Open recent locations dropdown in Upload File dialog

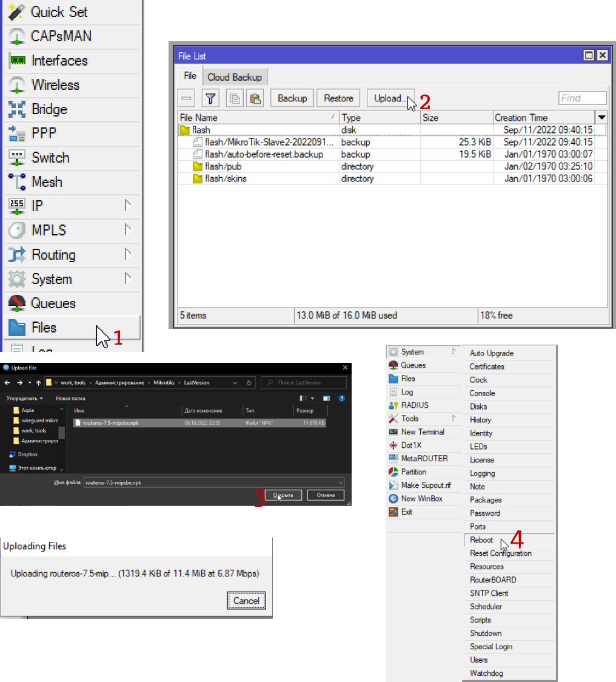[x=30, y=383]
